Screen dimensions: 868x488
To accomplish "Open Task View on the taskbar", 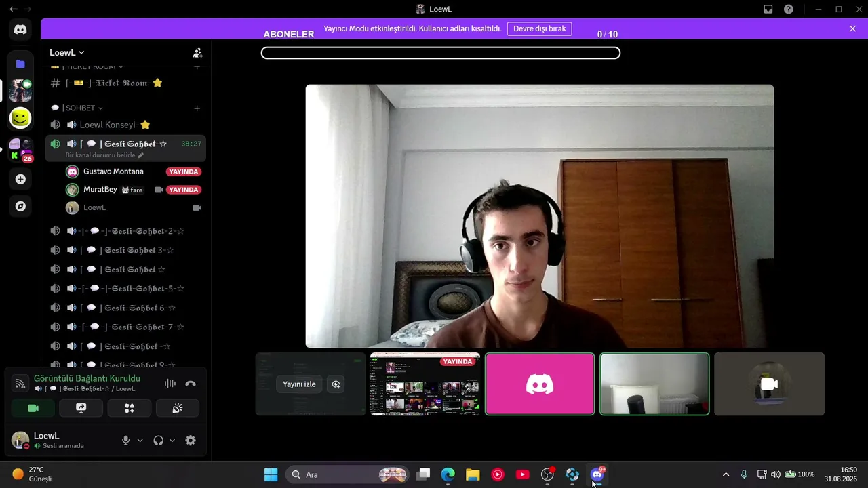I will point(423,474).
